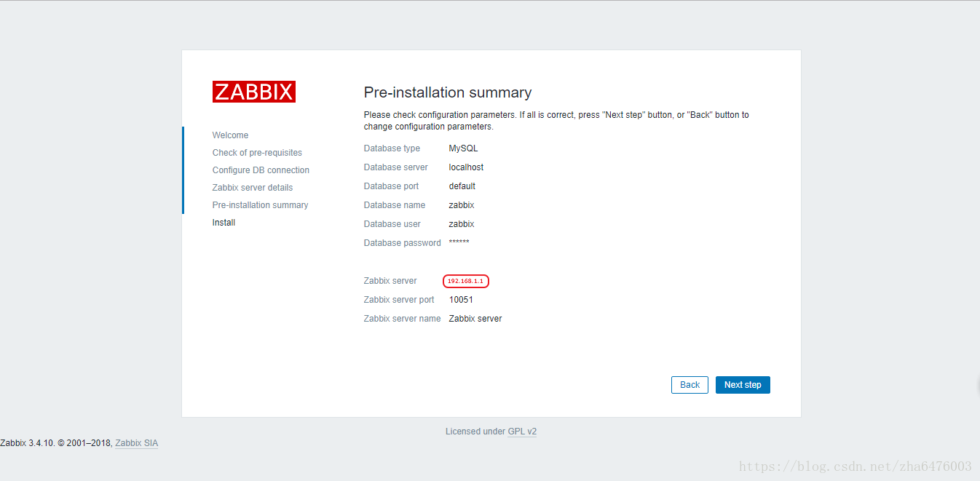Select the Install step in sidebar

coord(224,223)
